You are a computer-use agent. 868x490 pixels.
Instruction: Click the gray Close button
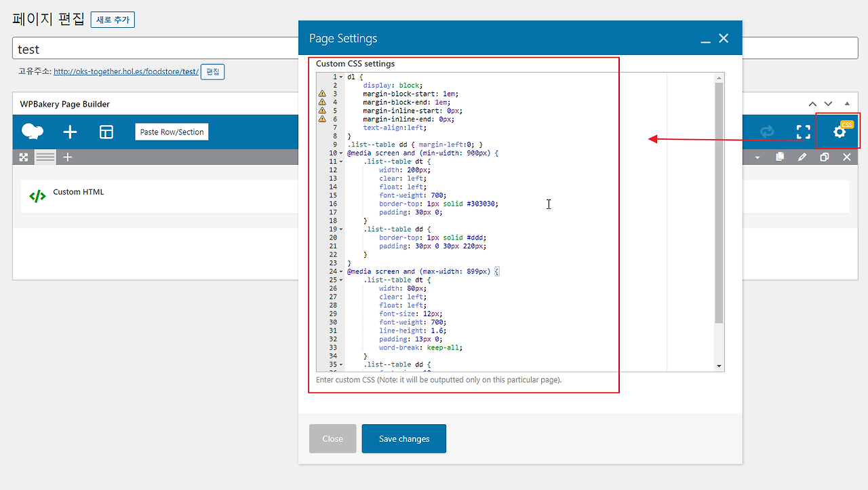pos(332,438)
